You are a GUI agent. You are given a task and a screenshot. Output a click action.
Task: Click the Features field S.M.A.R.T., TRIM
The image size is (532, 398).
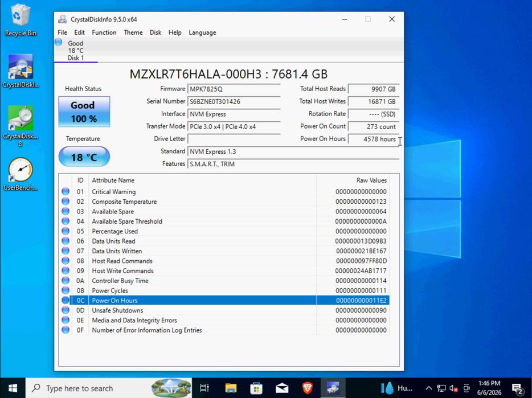click(x=293, y=164)
